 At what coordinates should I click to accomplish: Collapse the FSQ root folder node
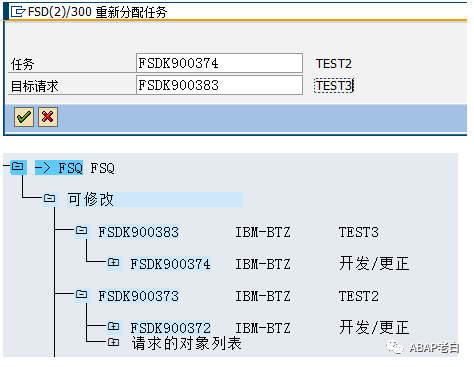(x=18, y=166)
